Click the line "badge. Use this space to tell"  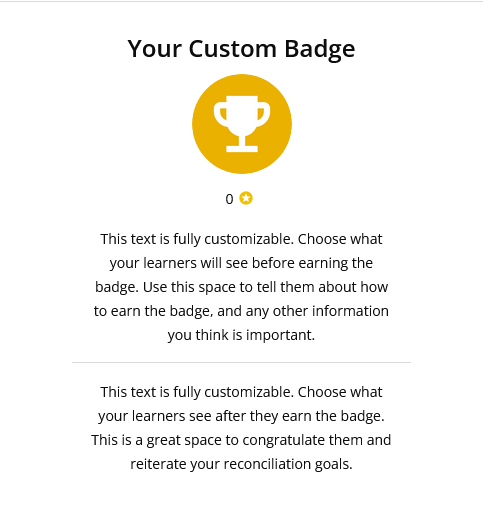[242, 287]
